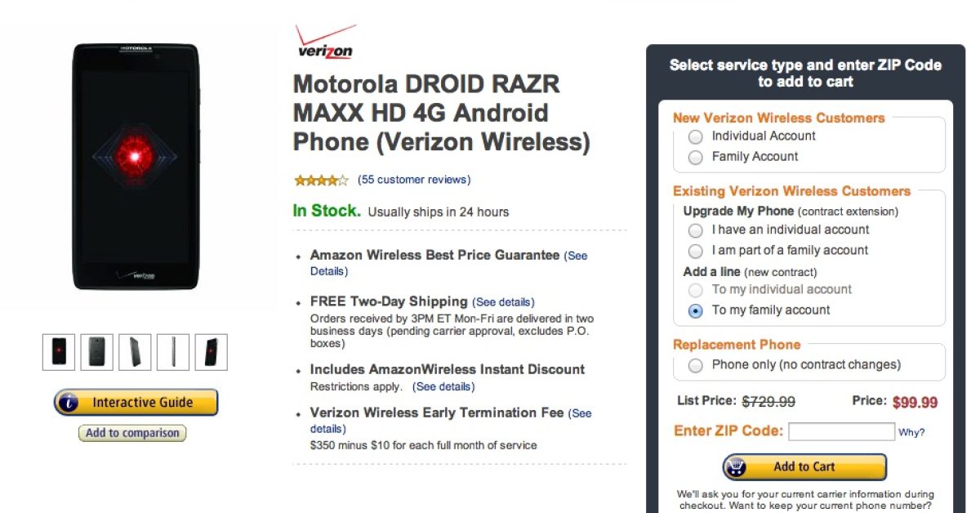Image resolution: width=980 pixels, height=513 pixels.
Task: Select the second back-view phone thumbnail
Action: point(97,352)
